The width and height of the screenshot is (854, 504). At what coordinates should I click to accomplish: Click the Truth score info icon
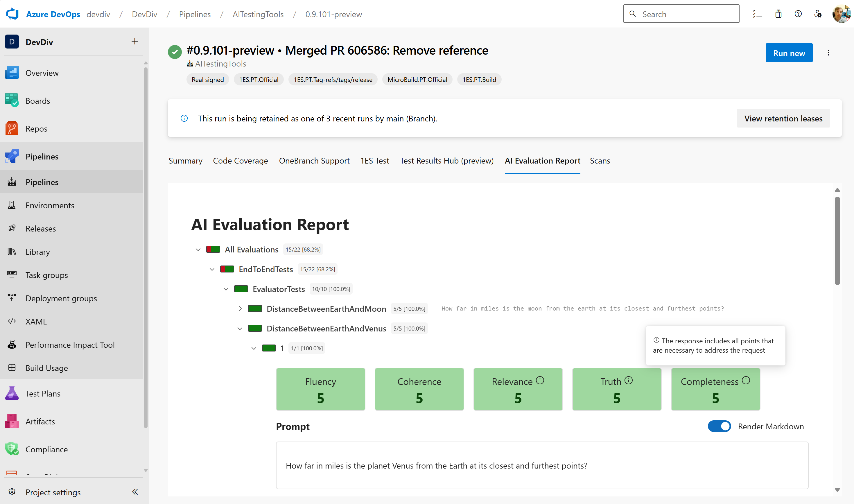[629, 380]
